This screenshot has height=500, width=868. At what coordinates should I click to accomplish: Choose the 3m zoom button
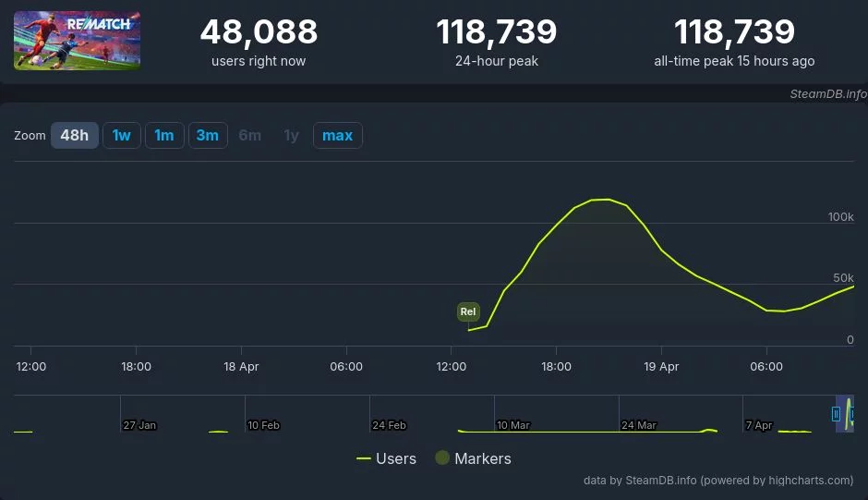(x=208, y=135)
